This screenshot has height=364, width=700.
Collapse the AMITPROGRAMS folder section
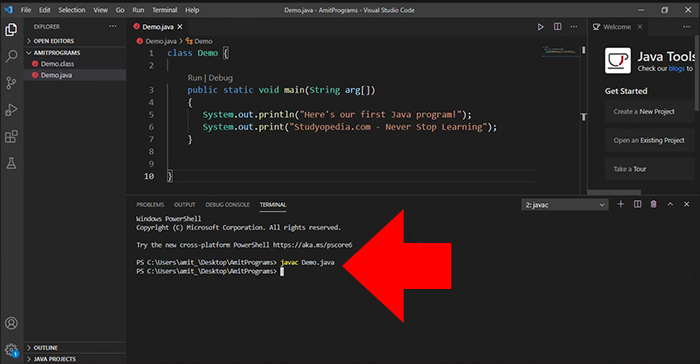[x=75, y=53]
